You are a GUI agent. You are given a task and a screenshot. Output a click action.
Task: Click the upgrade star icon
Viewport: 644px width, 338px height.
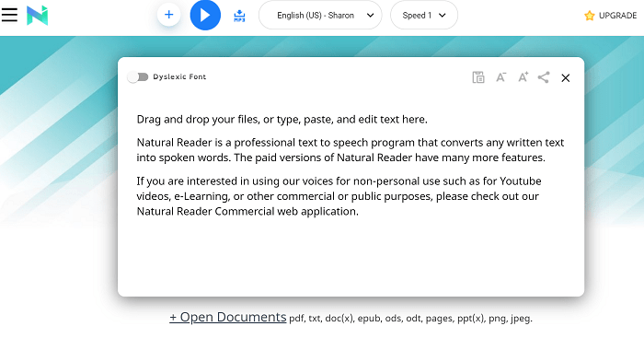[590, 16]
